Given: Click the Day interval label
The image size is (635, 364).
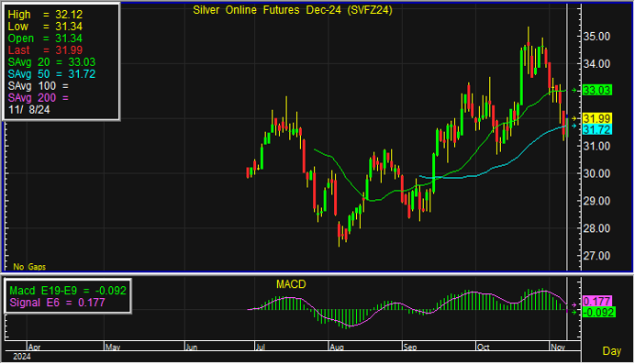Looking at the screenshot, I should 611,351.
